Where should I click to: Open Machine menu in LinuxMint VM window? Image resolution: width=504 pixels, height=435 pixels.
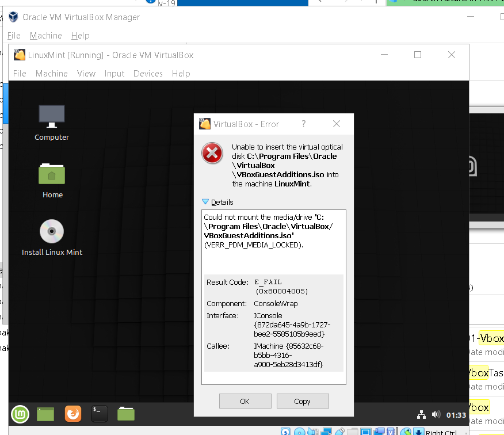[51, 74]
